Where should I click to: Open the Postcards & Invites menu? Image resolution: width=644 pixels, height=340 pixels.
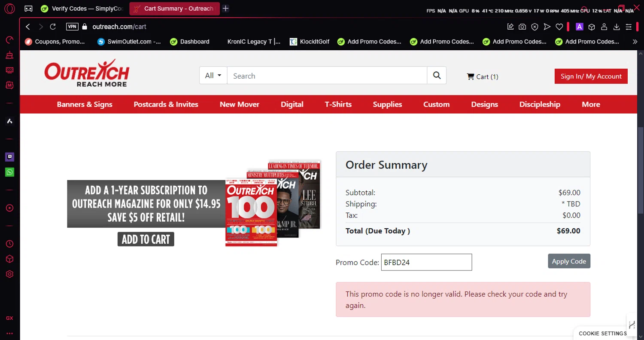click(166, 104)
